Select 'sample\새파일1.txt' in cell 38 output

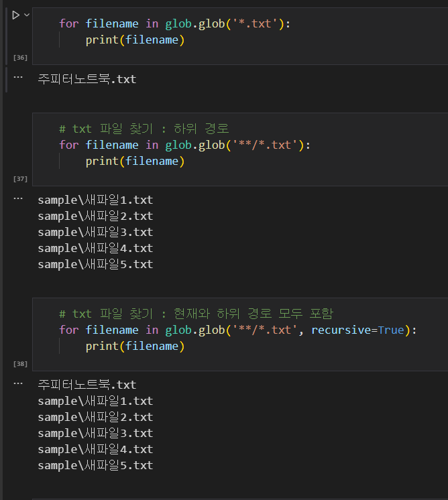pyautogui.click(x=95, y=401)
